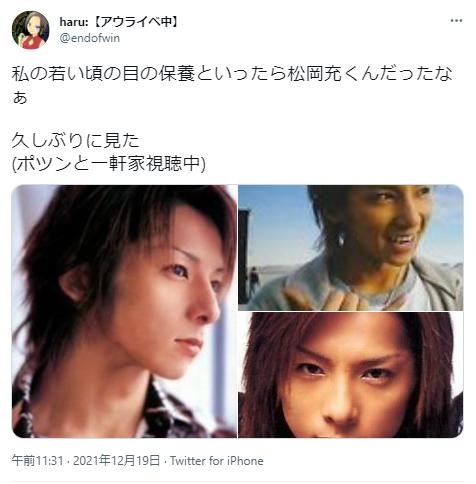The image size is (476, 484).
Task: Click the 久しぶりに見た text line
Action: (x=76, y=140)
